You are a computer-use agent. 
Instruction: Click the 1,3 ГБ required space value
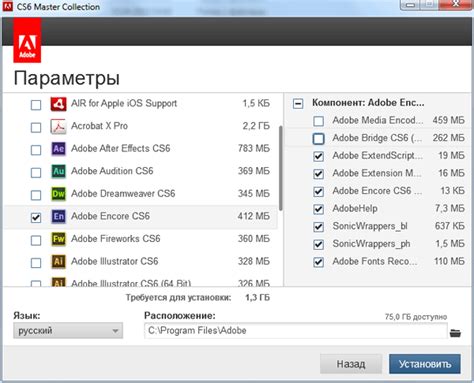coord(257,297)
